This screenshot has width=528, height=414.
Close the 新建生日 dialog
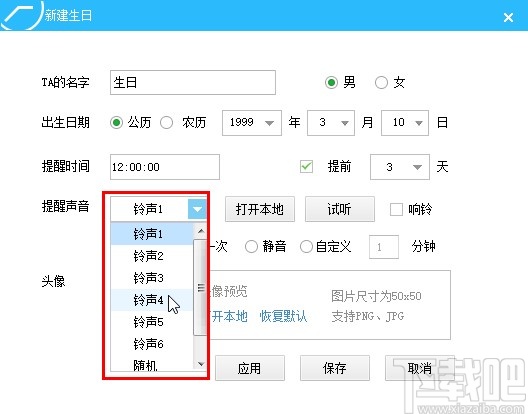pyautogui.click(x=508, y=17)
